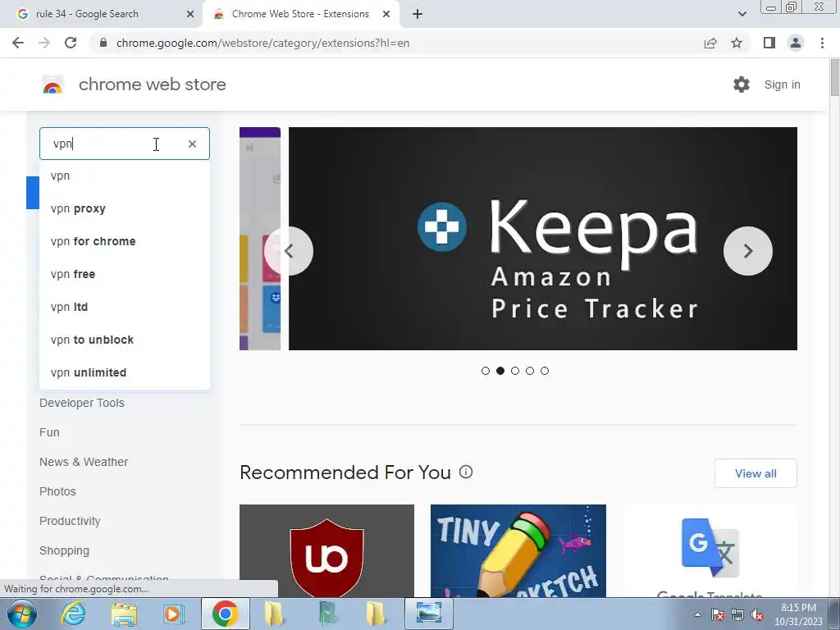Go back to the previous page
The width and height of the screenshot is (840, 630).
click(18, 43)
